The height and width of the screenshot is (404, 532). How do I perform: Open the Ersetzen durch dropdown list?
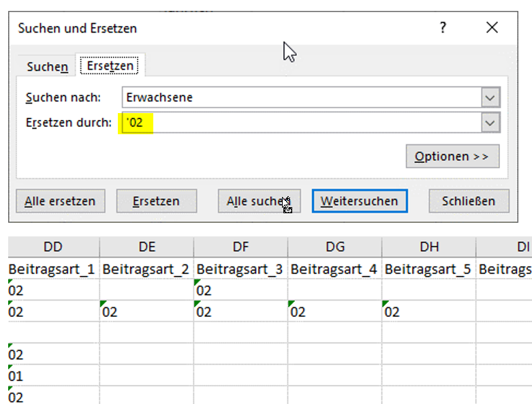point(490,123)
